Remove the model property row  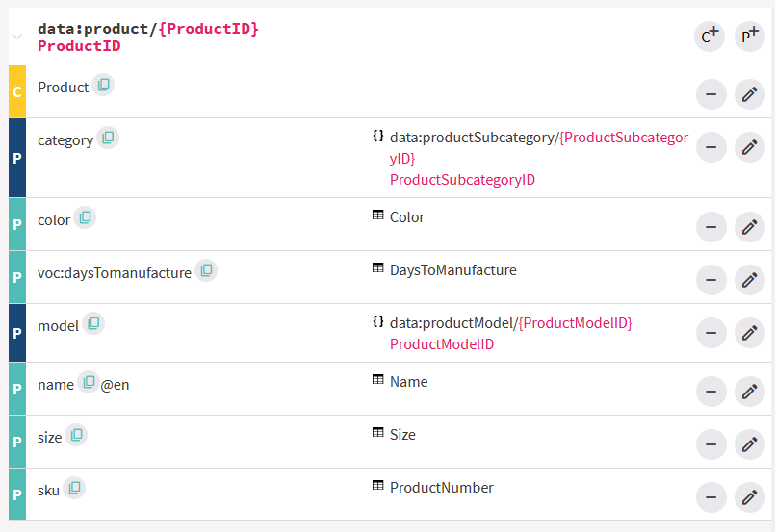710,333
